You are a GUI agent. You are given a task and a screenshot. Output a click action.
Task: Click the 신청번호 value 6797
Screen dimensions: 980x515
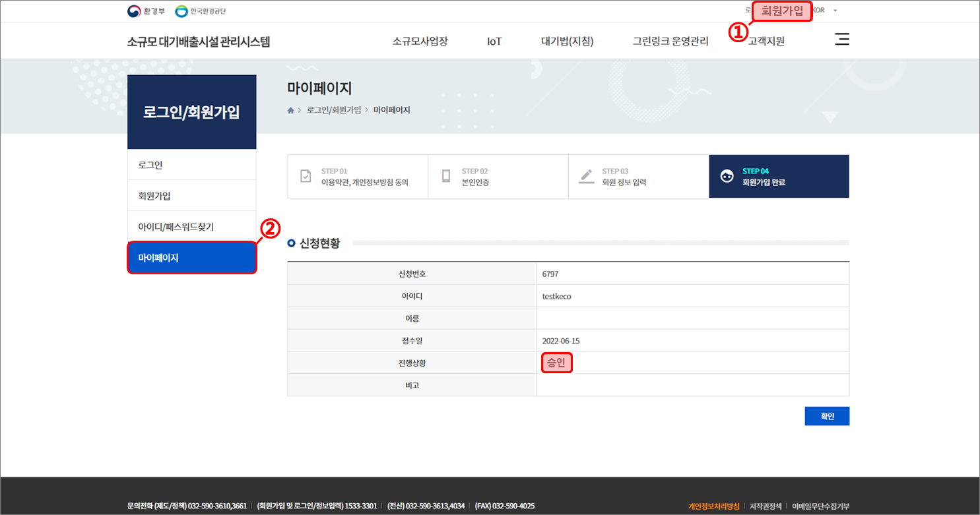tap(550, 274)
